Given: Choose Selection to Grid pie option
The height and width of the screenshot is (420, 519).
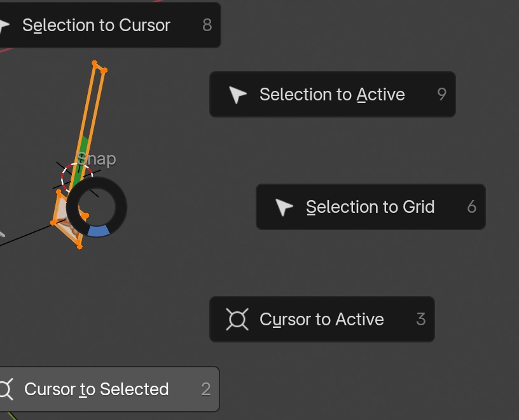Looking at the screenshot, I should (x=371, y=207).
